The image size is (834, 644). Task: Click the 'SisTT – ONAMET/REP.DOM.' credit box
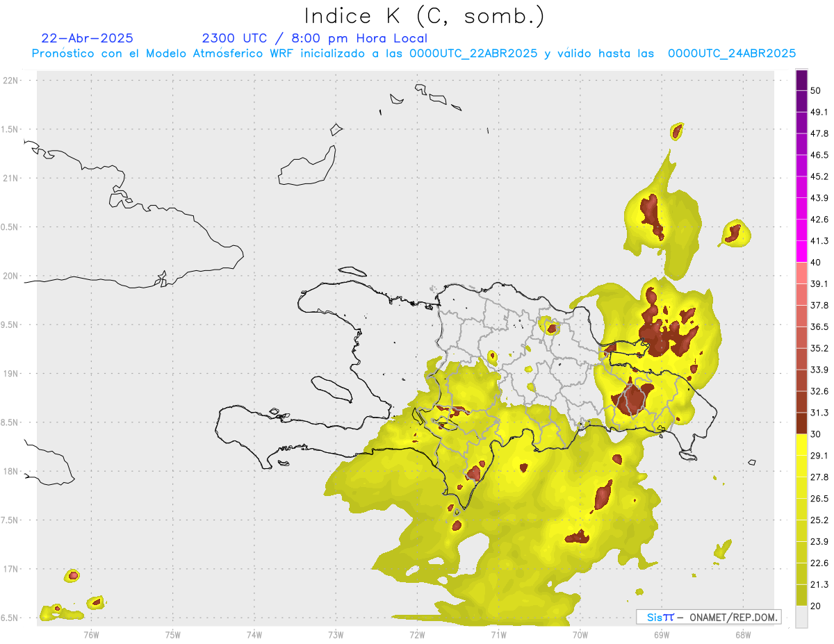tap(709, 617)
